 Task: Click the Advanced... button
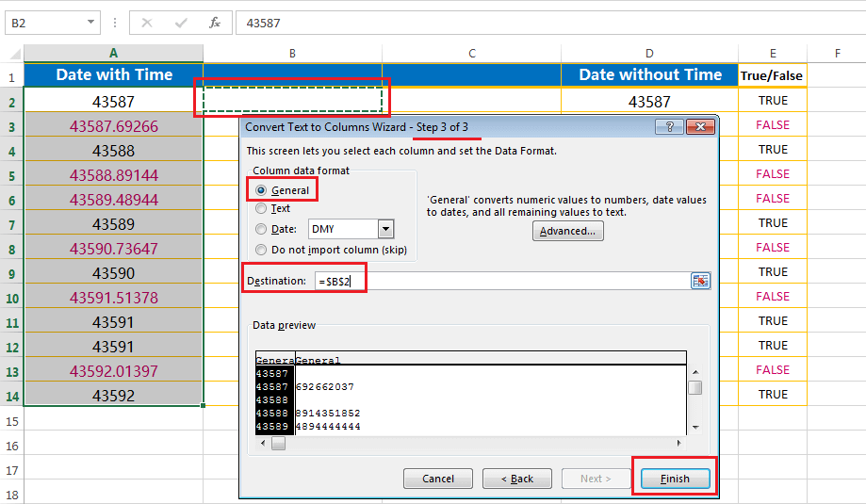(x=568, y=231)
